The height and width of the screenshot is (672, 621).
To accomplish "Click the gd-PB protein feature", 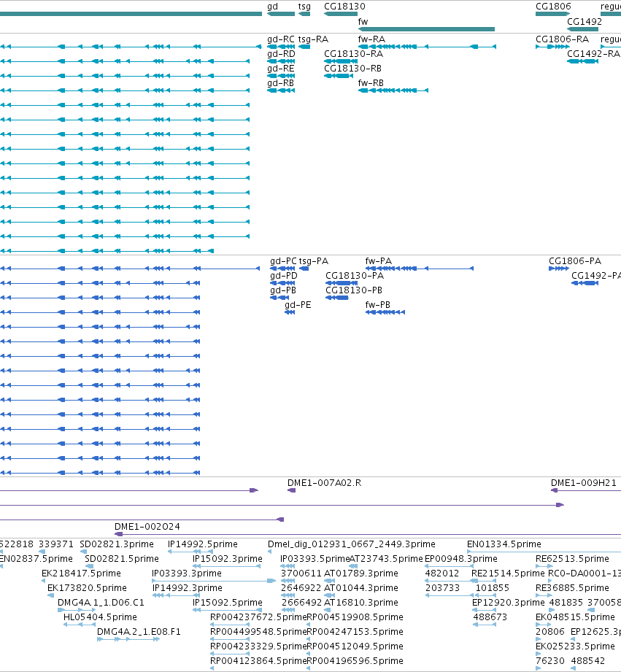I will (x=279, y=298).
